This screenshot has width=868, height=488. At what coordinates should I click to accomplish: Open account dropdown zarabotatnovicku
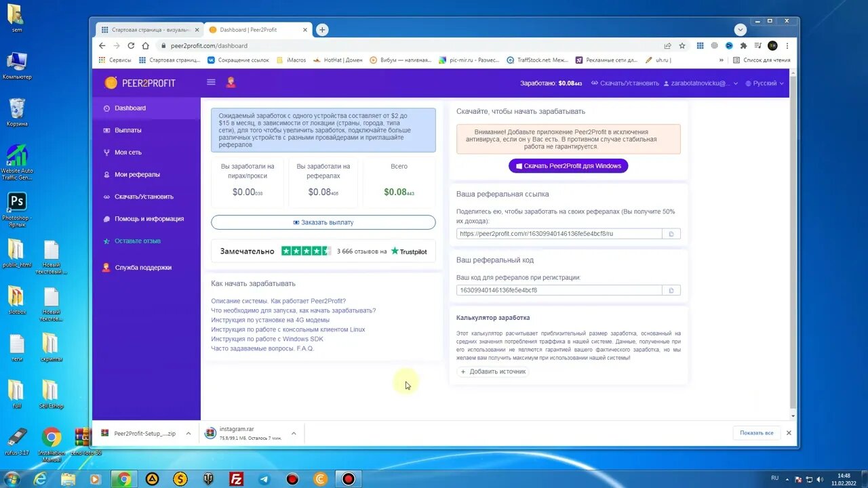tap(701, 83)
